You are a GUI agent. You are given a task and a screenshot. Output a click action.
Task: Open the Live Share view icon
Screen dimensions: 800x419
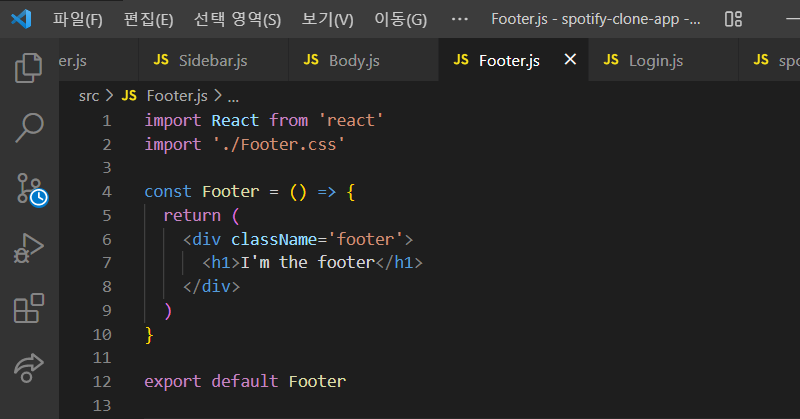point(29,368)
